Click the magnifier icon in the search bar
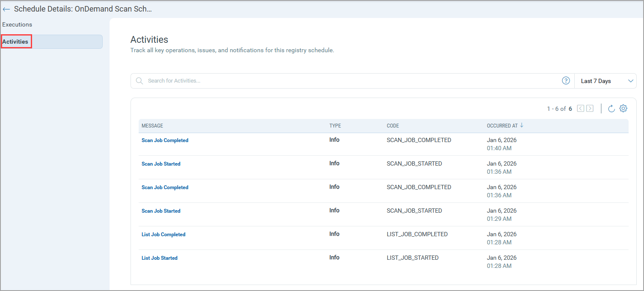The height and width of the screenshot is (291, 644). click(x=139, y=81)
